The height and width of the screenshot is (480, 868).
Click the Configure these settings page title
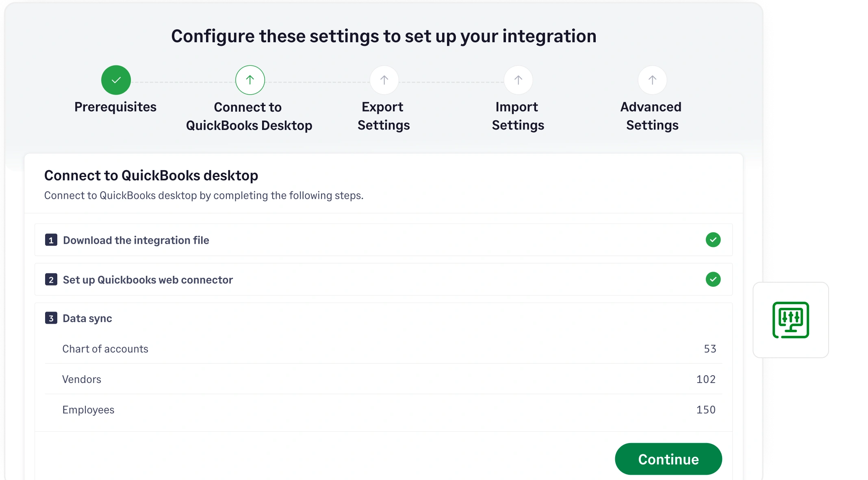coord(384,36)
